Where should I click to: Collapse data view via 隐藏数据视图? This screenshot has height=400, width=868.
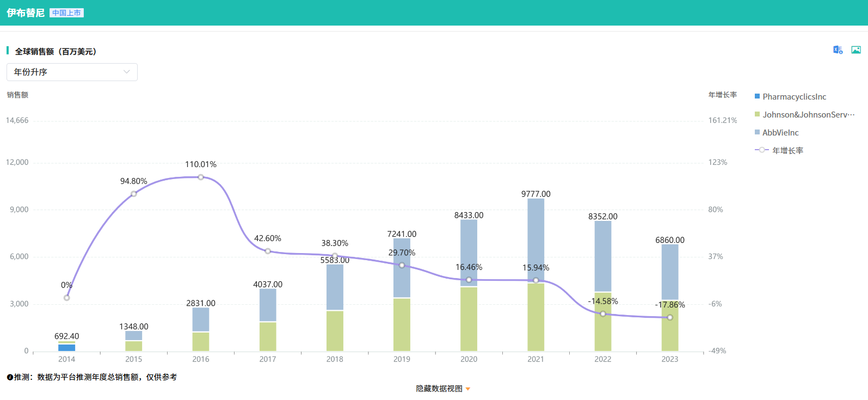439,389
